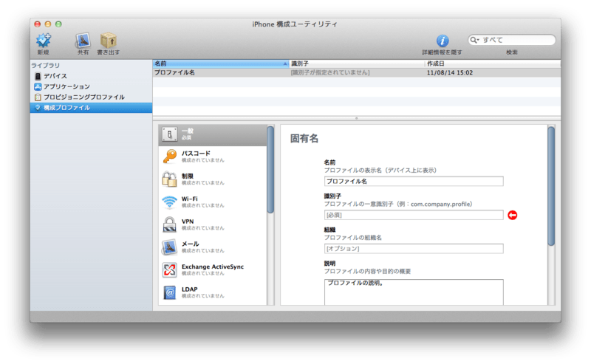Click the 新規 (New) toolbar icon
The height and width of the screenshot is (364, 591).
point(44,40)
